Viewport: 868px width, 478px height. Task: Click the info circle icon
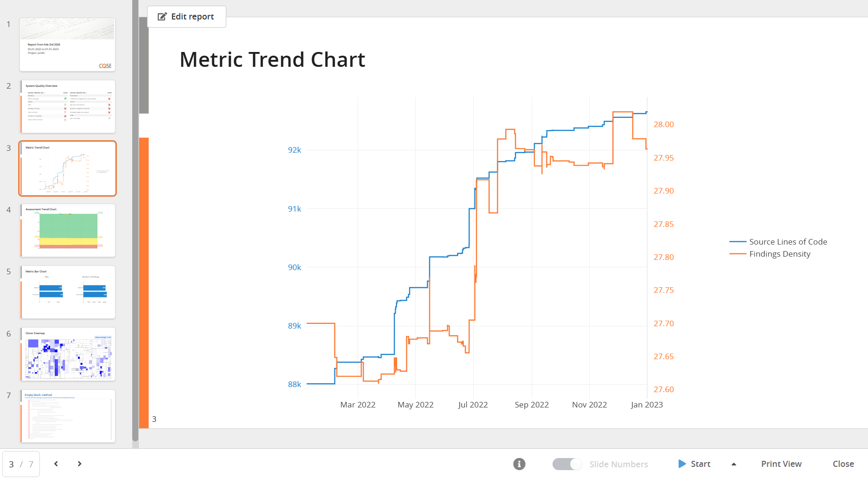coord(519,464)
